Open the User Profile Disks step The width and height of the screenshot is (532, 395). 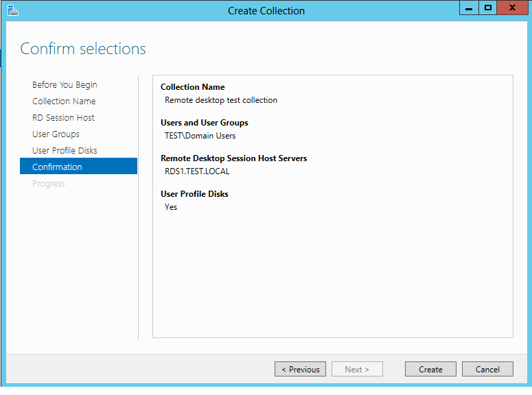65,151
